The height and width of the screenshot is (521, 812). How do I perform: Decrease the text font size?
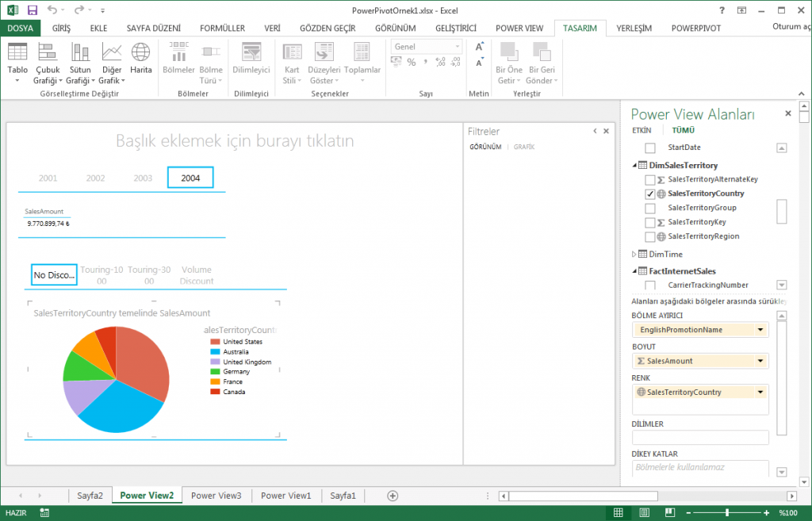tap(480, 63)
